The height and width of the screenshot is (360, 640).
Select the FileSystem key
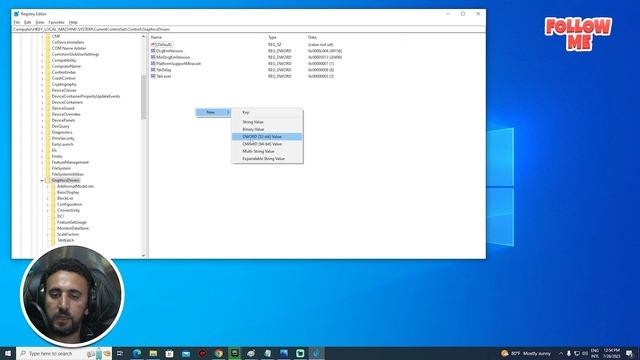pos(61,168)
